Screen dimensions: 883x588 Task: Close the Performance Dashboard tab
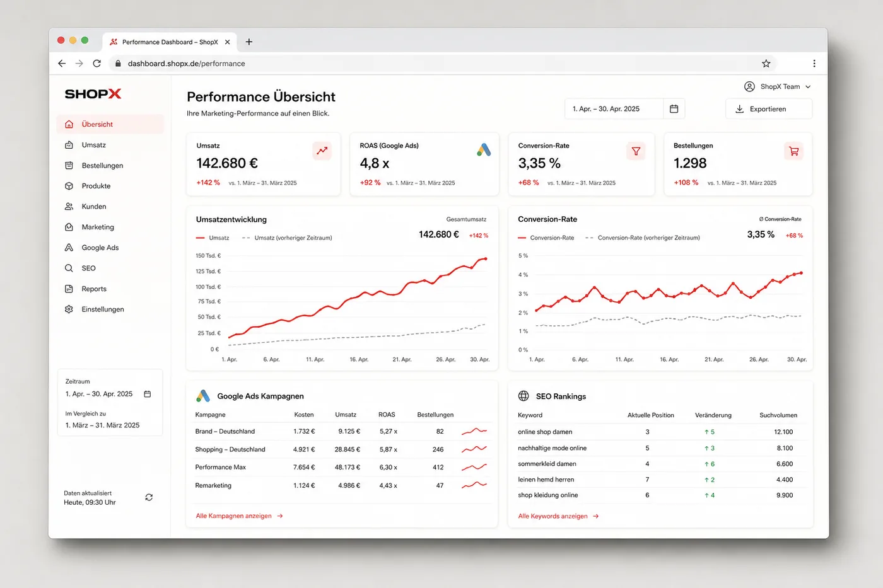coord(227,42)
